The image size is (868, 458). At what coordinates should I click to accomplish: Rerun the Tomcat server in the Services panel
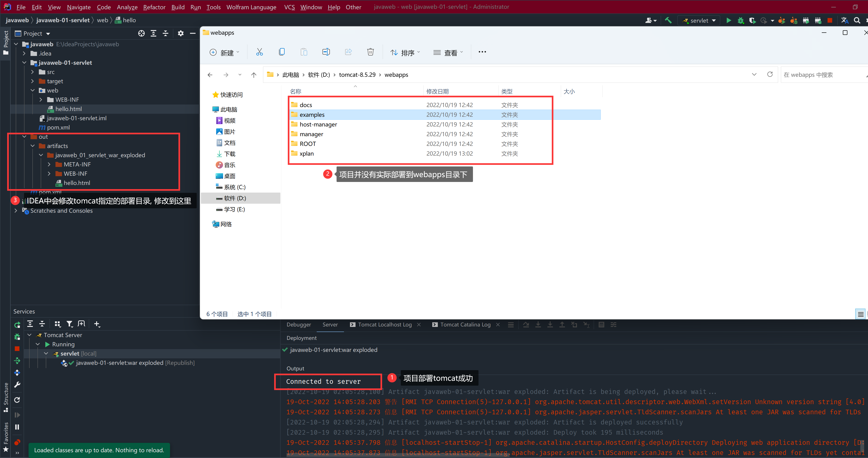pyautogui.click(x=17, y=325)
